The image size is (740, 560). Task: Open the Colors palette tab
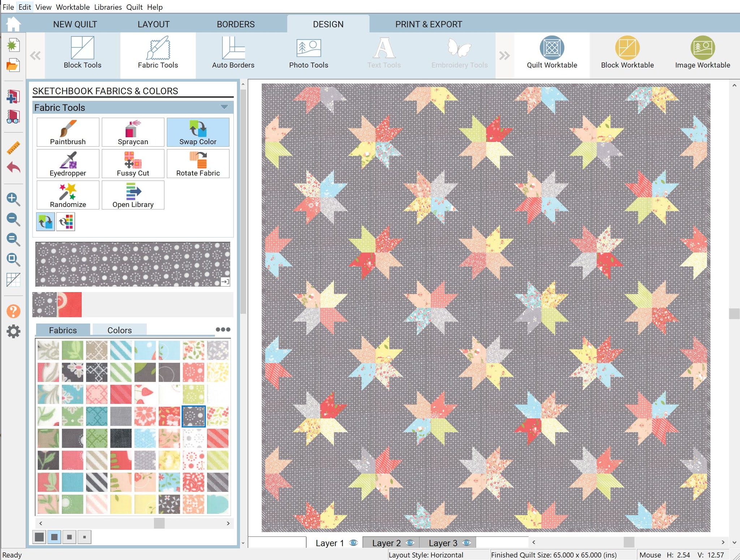click(119, 330)
